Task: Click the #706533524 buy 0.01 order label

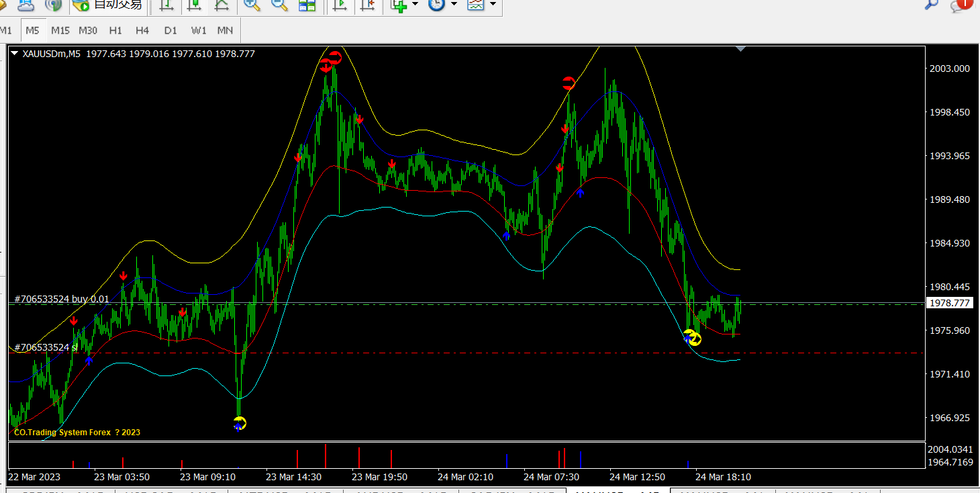Action: coord(62,299)
